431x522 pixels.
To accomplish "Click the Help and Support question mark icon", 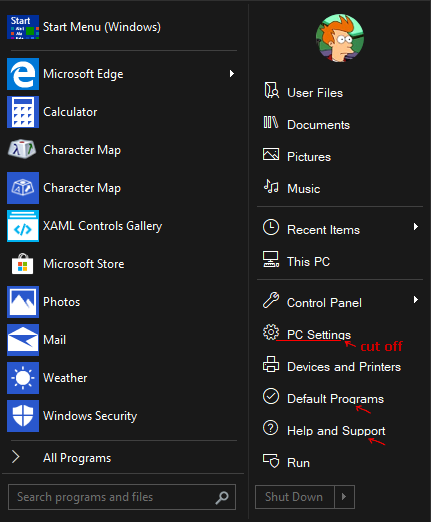I will pos(271,428).
